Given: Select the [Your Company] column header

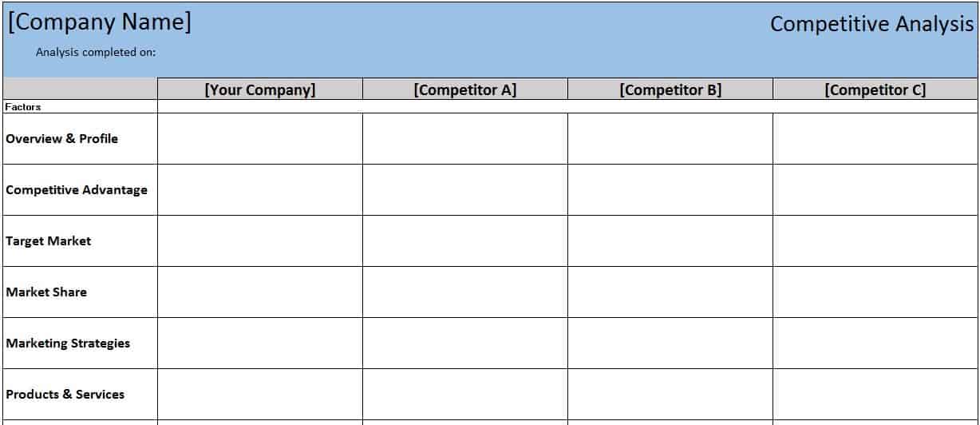Looking at the screenshot, I should [260, 89].
